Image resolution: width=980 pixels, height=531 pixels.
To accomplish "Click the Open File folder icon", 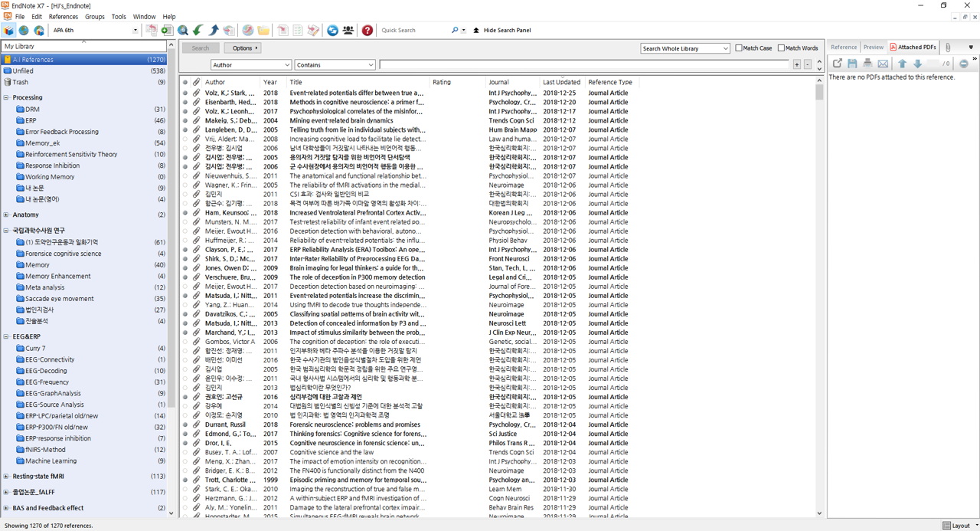I will pos(263,31).
